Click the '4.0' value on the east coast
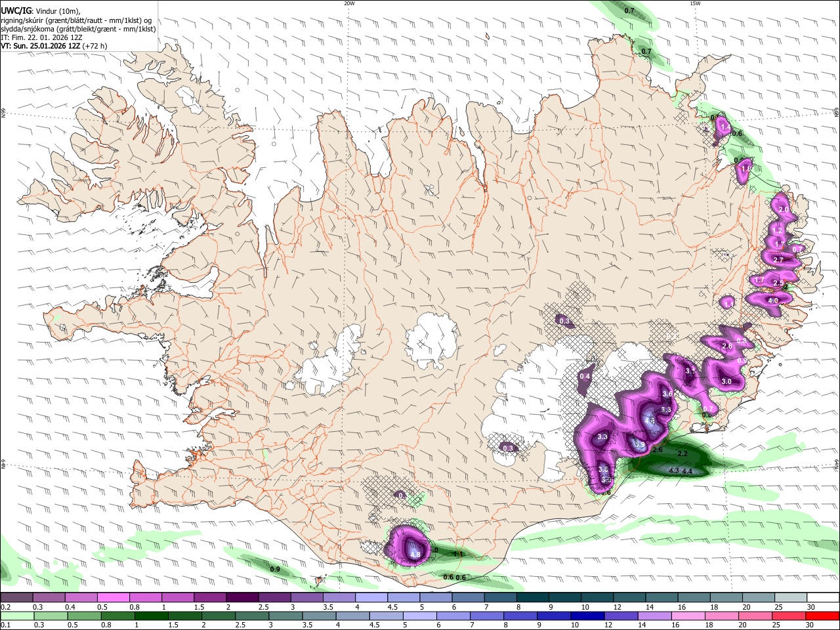The height and width of the screenshot is (630, 840). coord(772,301)
